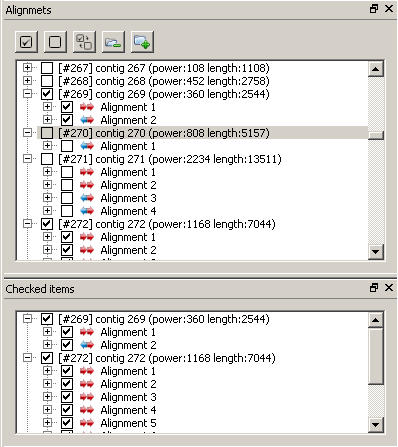Click scroll-down arrow in Alignmets list
This screenshot has height=447, width=398.
376,251
